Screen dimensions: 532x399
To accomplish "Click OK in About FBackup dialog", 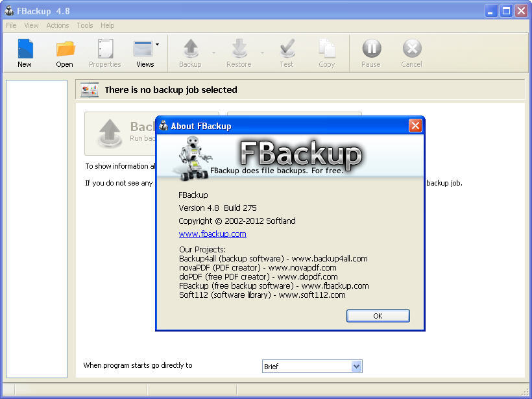I will coord(378,316).
